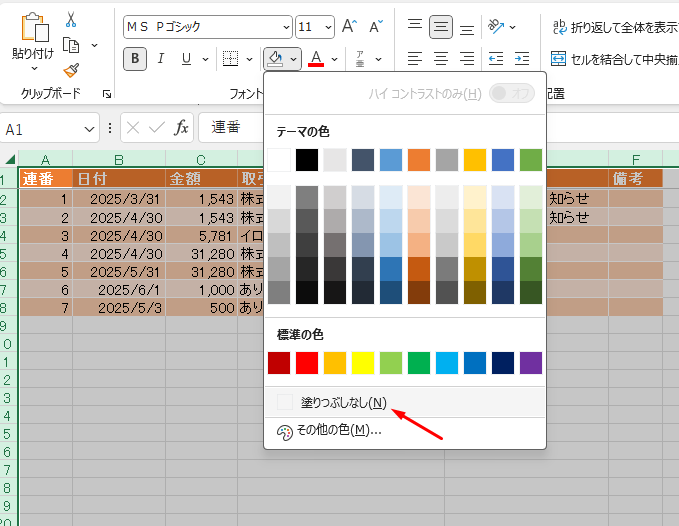Toggle Bold formatting
Screen dimensions: 679x526
click(135, 58)
